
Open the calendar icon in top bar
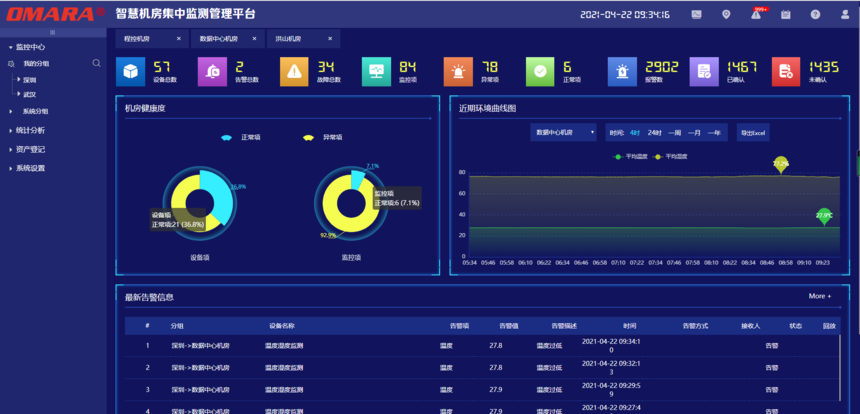pyautogui.click(x=786, y=14)
